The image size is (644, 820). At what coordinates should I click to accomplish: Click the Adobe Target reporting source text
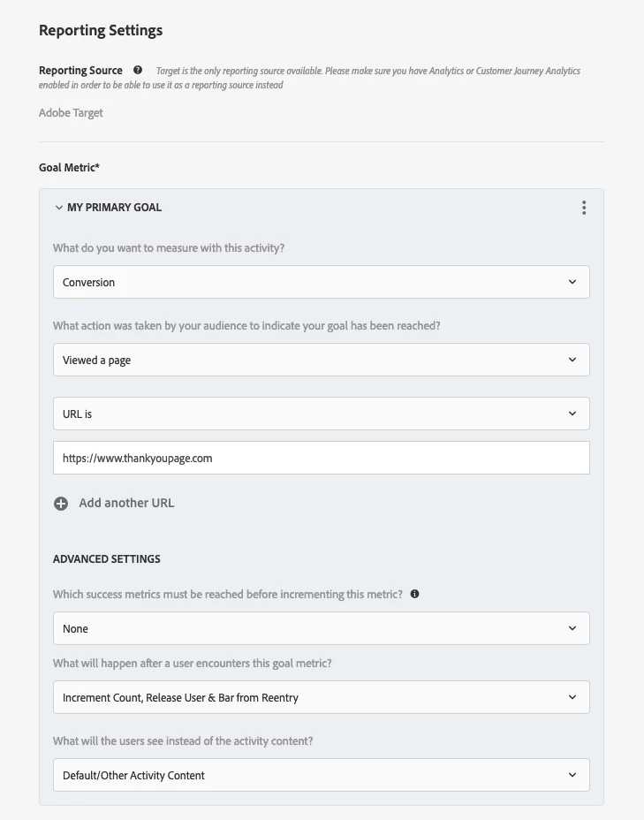tap(72, 113)
